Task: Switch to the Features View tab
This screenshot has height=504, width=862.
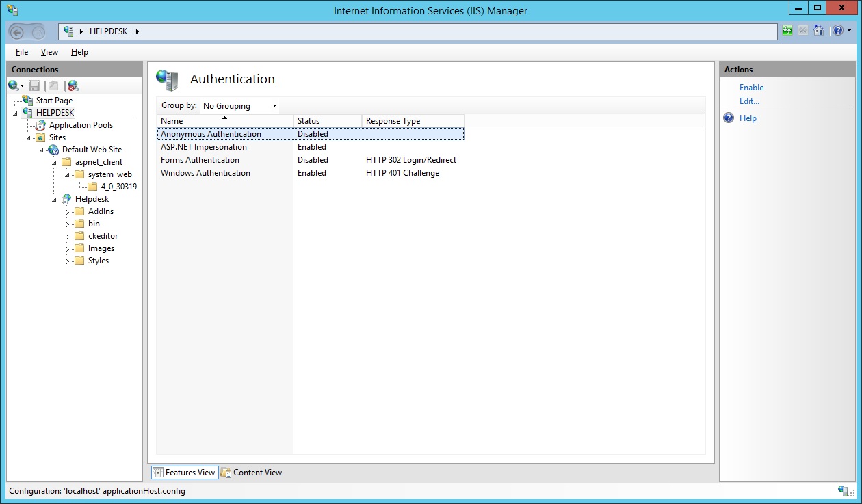Action: (x=185, y=473)
